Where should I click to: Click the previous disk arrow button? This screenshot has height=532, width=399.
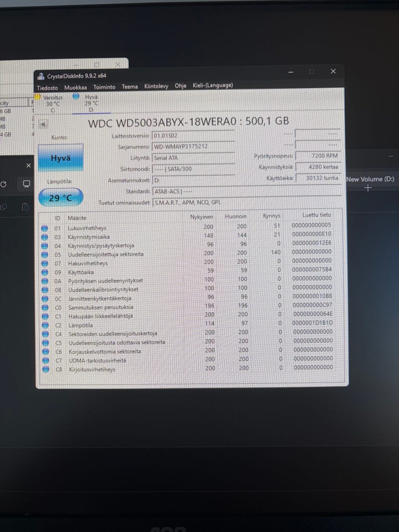pyautogui.click(x=43, y=124)
